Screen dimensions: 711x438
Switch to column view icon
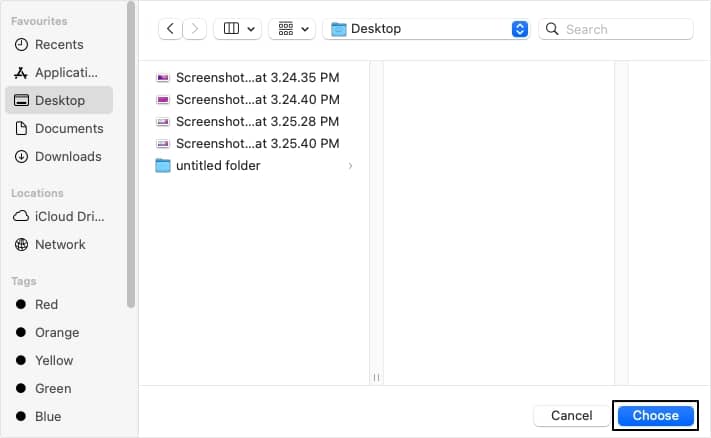231,29
